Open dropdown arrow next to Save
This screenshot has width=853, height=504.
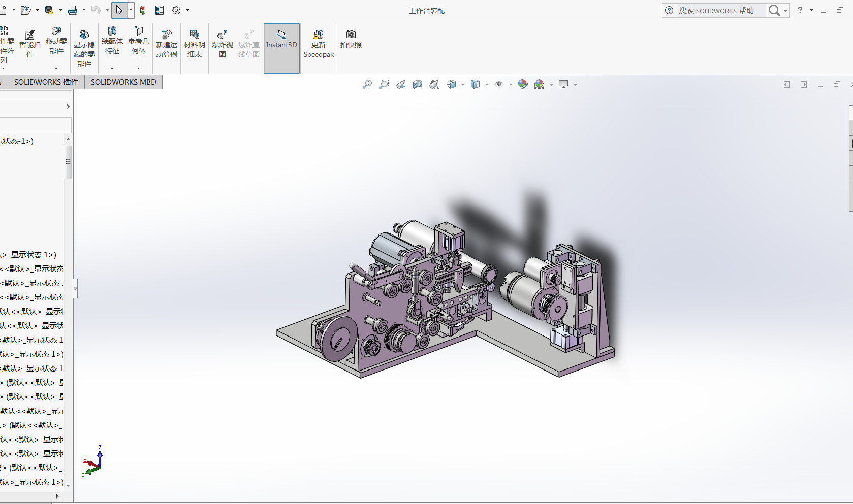point(60,10)
